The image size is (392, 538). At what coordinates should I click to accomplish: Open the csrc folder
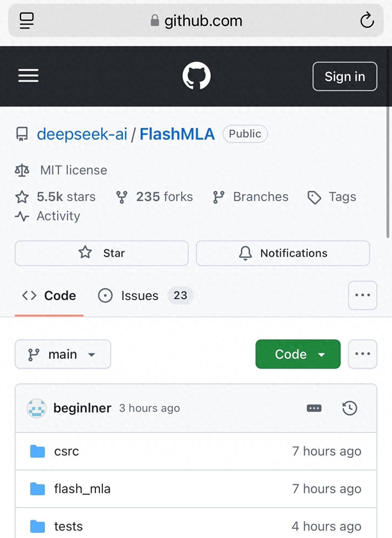pos(67,451)
